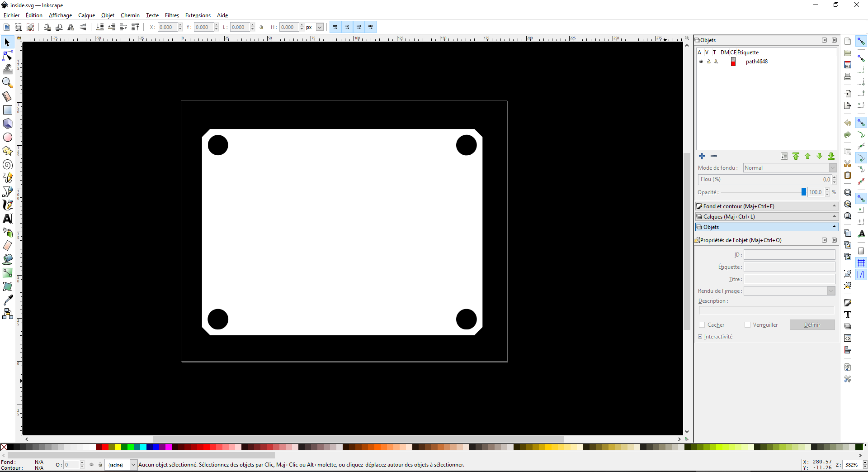Activate the Spiral tool
This screenshot has height=472, width=868.
click(8, 164)
